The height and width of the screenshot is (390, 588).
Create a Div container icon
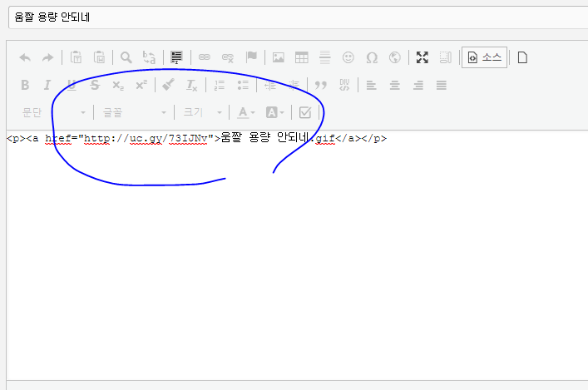point(344,85)
